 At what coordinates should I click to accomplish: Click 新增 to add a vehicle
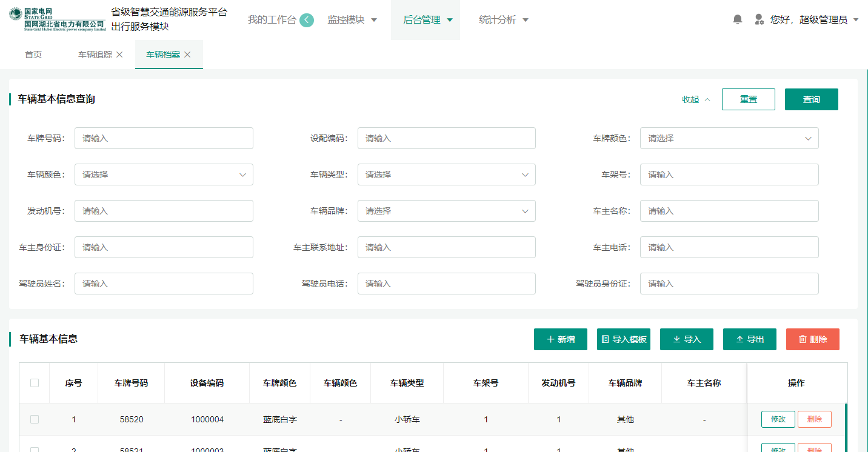[561, 339]
